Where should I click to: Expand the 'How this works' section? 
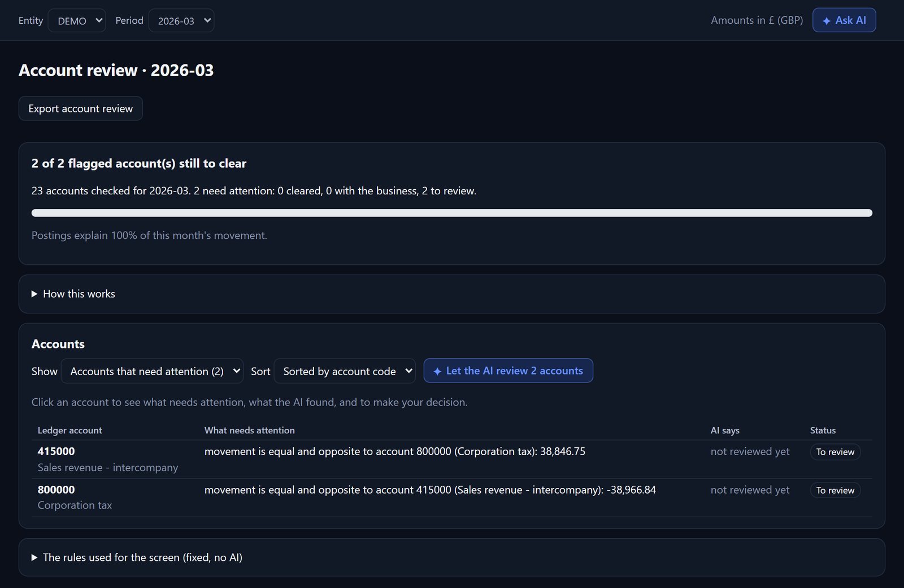click(x=73, y=294)
